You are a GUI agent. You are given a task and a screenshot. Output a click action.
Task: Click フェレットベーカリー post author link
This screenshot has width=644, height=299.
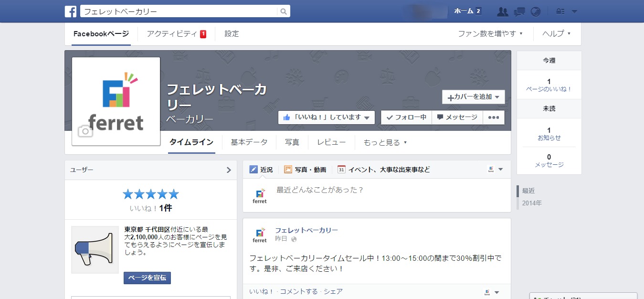pos(306,230)
